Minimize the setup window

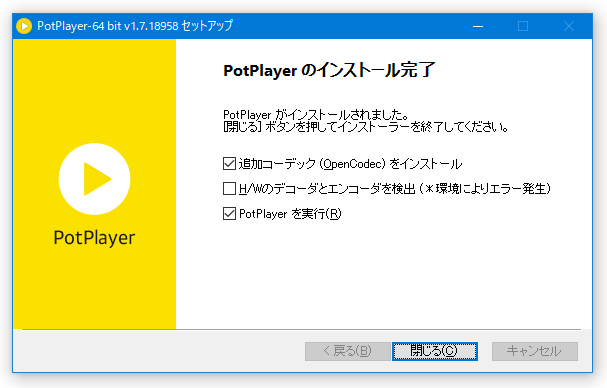coord(478,26)
